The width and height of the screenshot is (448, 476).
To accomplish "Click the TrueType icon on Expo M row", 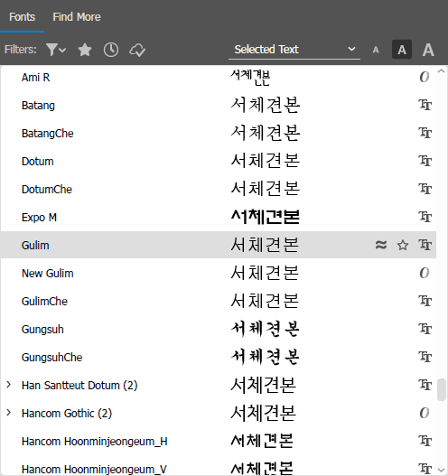I will 425,217.
